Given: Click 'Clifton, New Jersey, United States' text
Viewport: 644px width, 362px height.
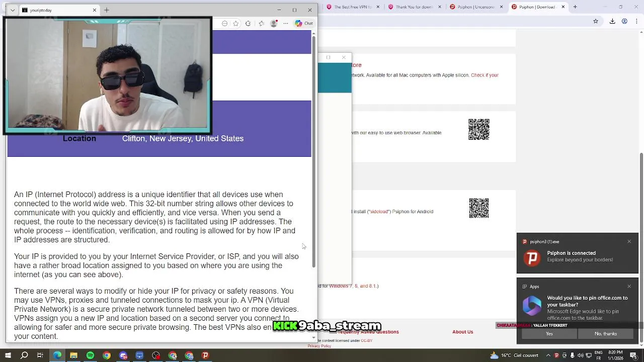Looking at the screenshot, I should [x=183, y=138].
